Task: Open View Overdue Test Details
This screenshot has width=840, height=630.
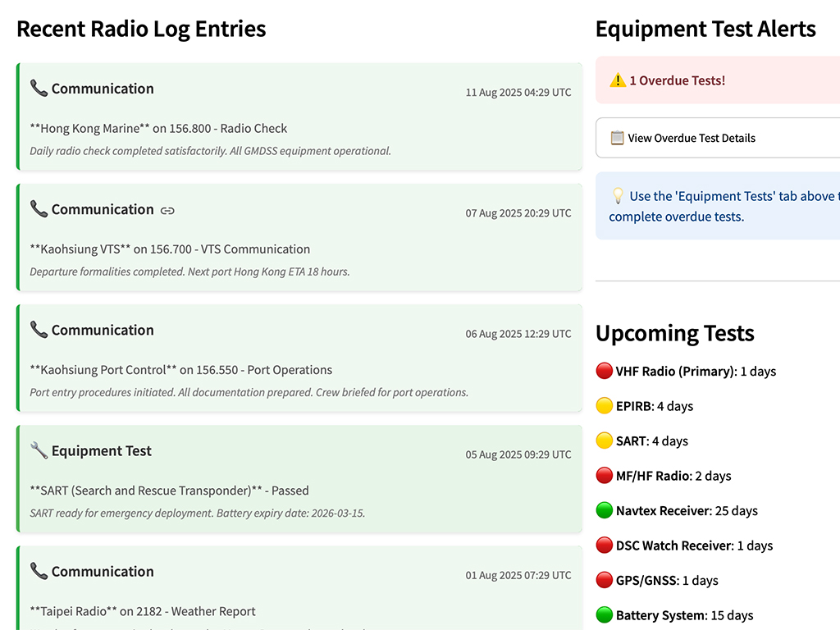Action: click(718, 138)
